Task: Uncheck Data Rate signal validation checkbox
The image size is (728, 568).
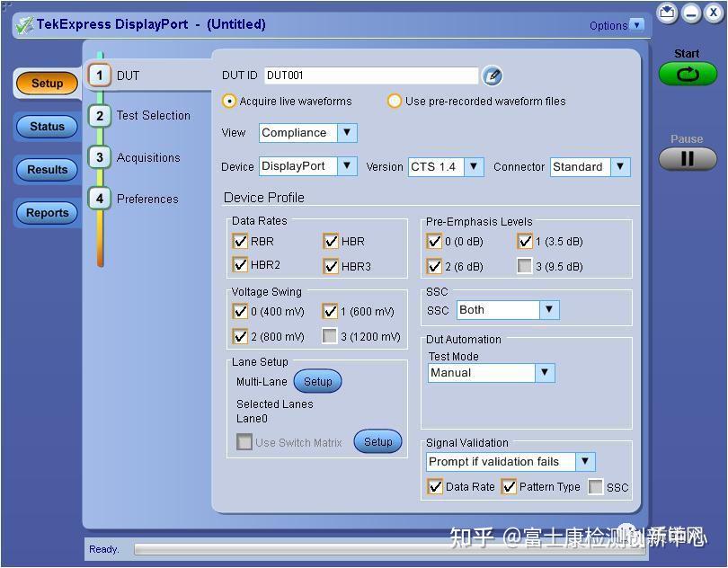Action: pyautogui.click(x=435, y=487)
